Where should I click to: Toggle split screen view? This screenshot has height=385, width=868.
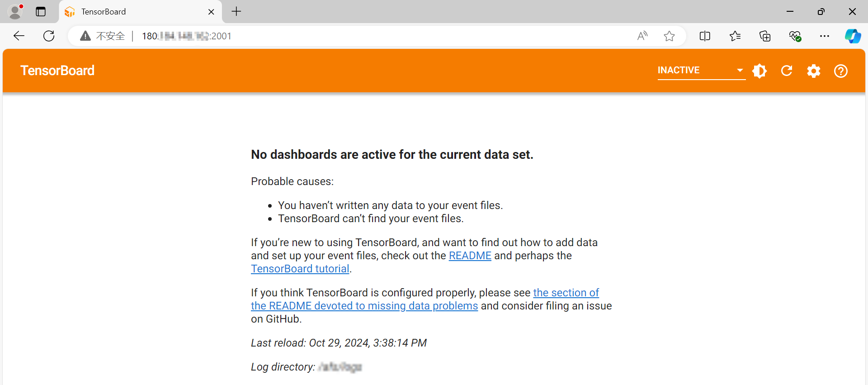(705, 36)
